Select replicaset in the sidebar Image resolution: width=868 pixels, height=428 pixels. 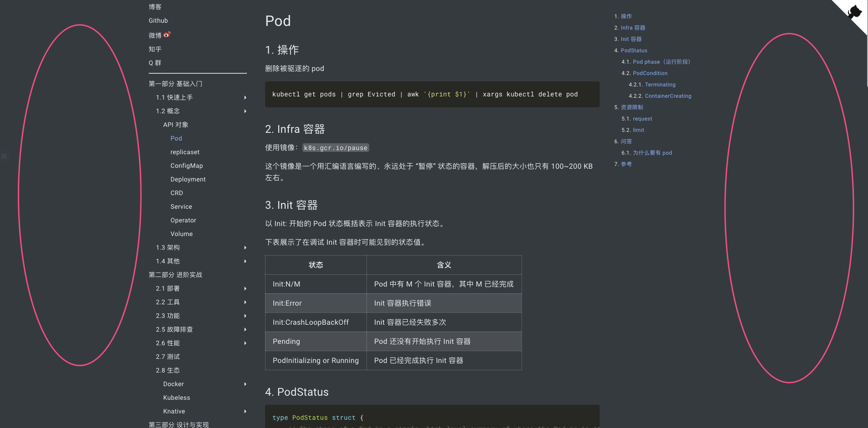click(185, 152)
